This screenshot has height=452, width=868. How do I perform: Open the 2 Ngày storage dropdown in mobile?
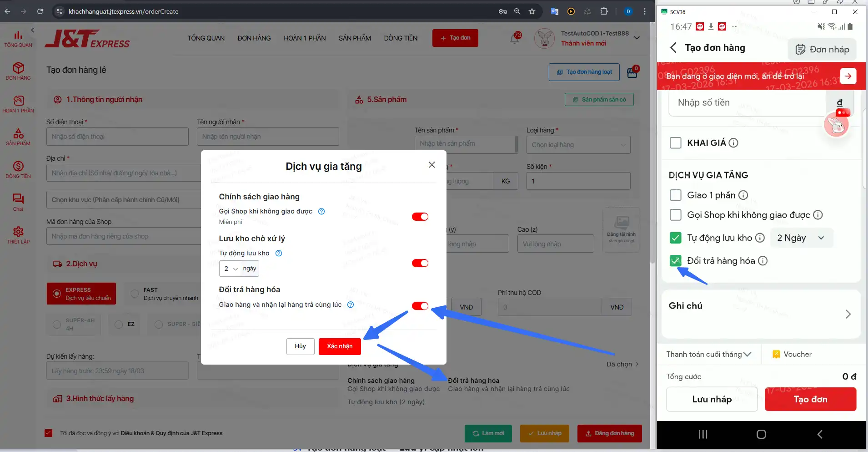point(801,238)
